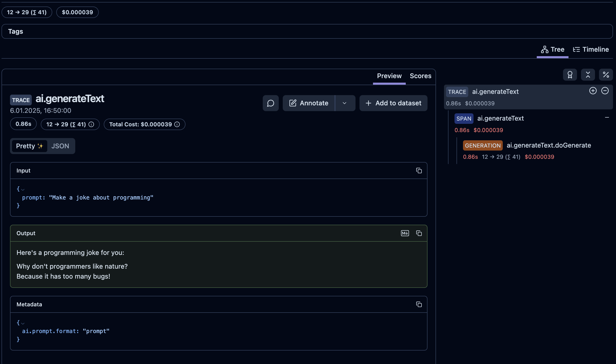Switch to the Timeline view tab
Image resolution: width=616 pixels, height=364 pixels.
click(590, 49)
